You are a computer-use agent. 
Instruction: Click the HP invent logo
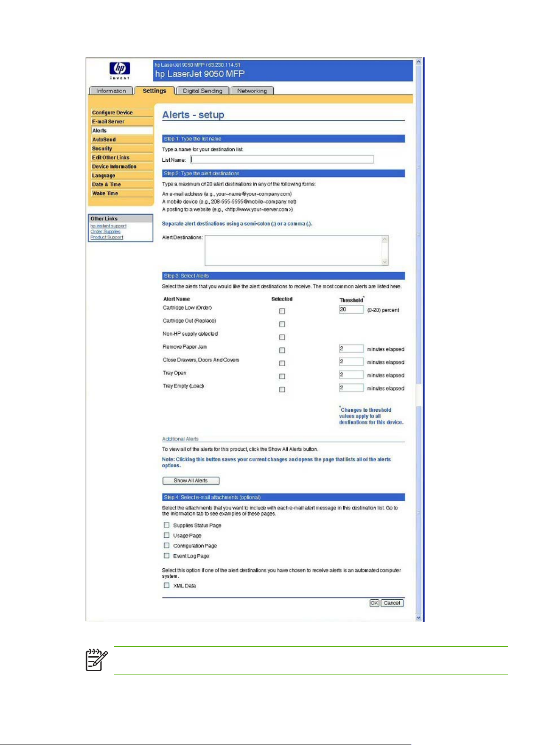(x=120, y=71)
